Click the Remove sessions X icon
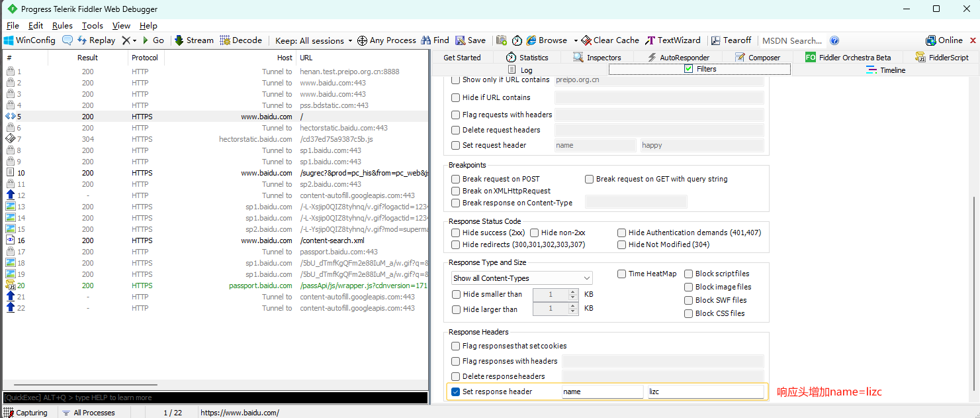 (126, 40)
